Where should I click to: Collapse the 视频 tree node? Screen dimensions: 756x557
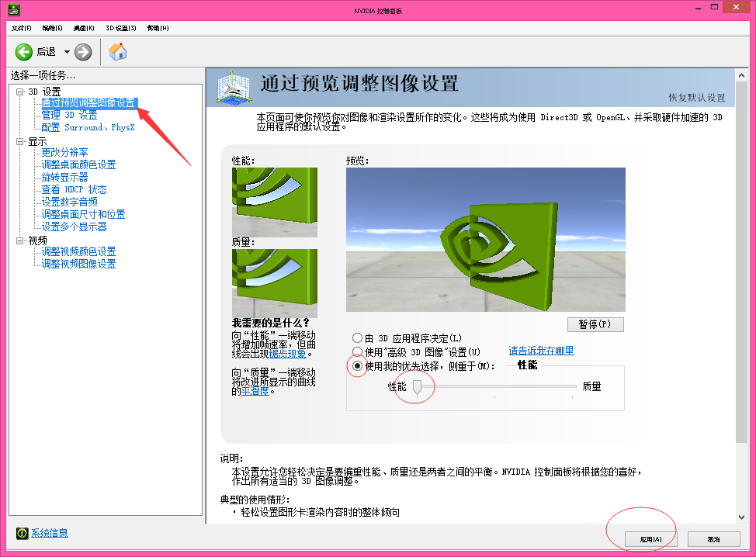coord(20,241)
